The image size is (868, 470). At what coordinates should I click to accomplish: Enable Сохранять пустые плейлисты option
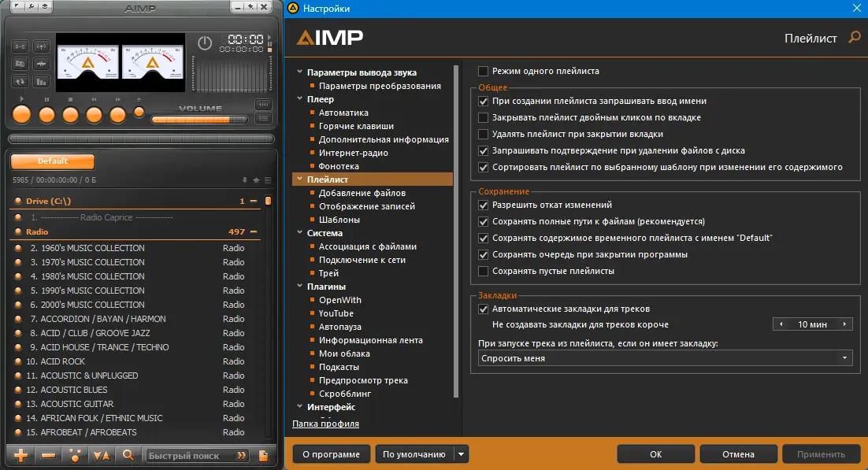point(484,271)
